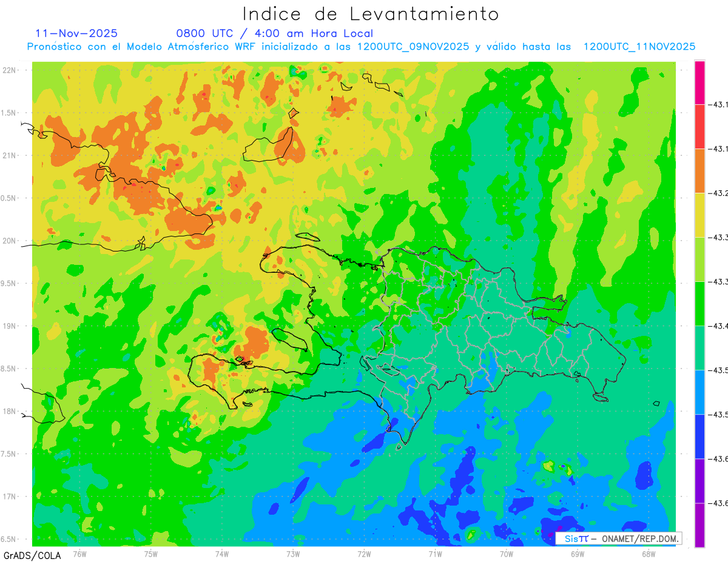Click the '20N' latitude label
The width and height of the screenshot is (728, 562).
click(10, 241)
